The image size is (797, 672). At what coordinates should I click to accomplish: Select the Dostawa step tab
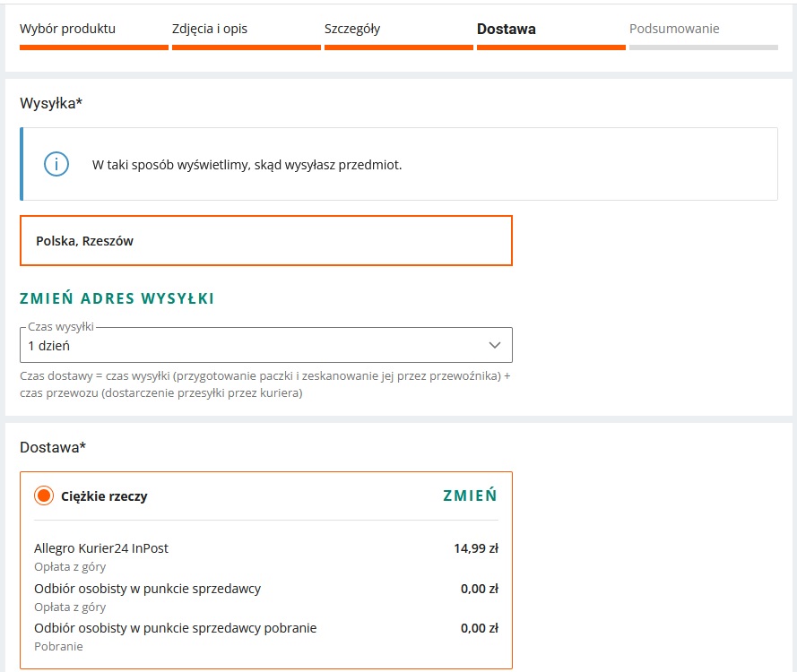[x=507, y=29]
